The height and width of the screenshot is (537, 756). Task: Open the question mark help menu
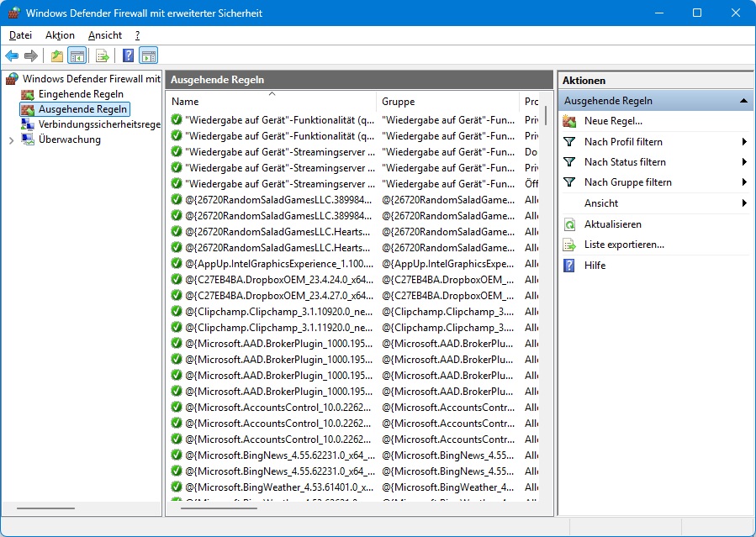tap(137, 35)
